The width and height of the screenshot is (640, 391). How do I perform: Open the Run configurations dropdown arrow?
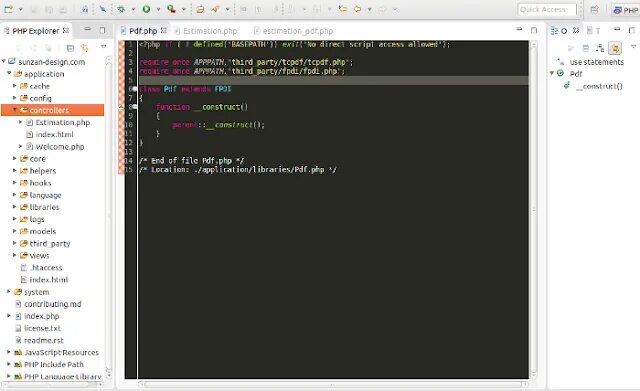tap(158, 9)
